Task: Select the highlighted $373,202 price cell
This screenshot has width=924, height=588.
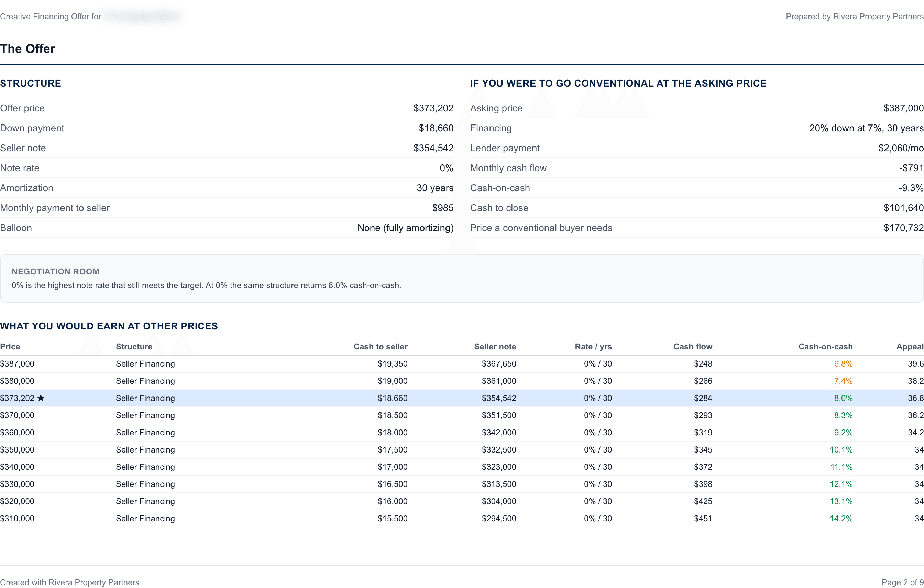Action: [x=17, y=398]
